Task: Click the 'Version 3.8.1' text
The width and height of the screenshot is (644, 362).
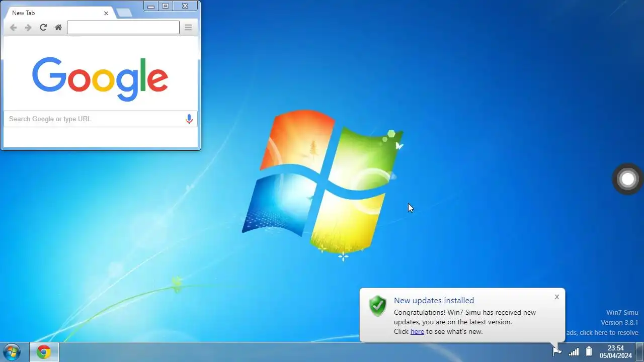Action: click(x=619, y=323)
